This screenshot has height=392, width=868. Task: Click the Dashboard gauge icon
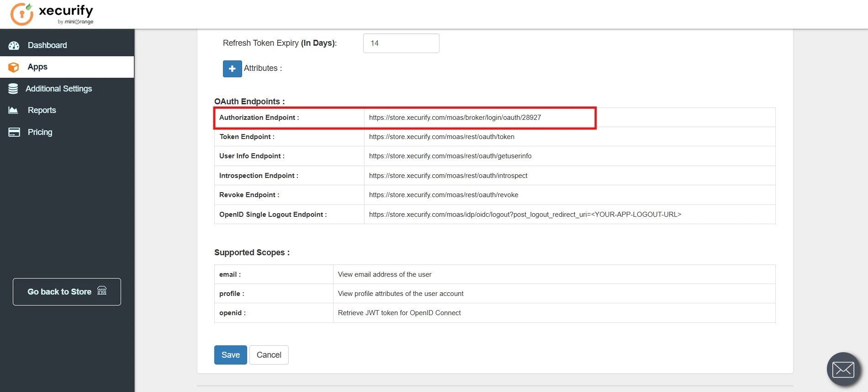14,45
